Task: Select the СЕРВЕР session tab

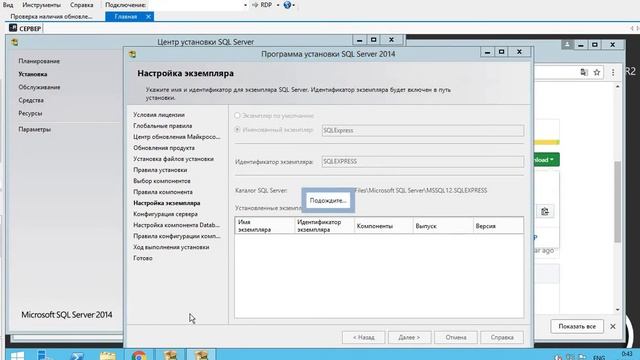Action: (25, 29)
